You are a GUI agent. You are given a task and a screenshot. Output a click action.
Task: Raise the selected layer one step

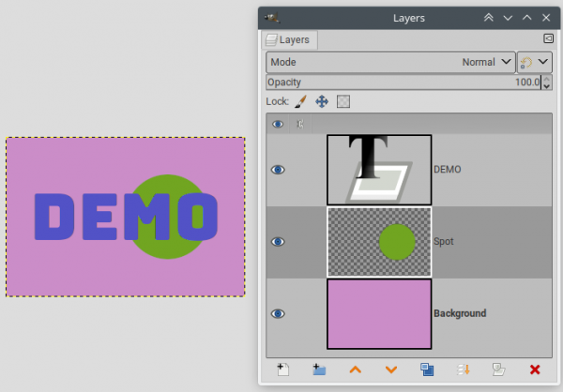coord(355,369)
